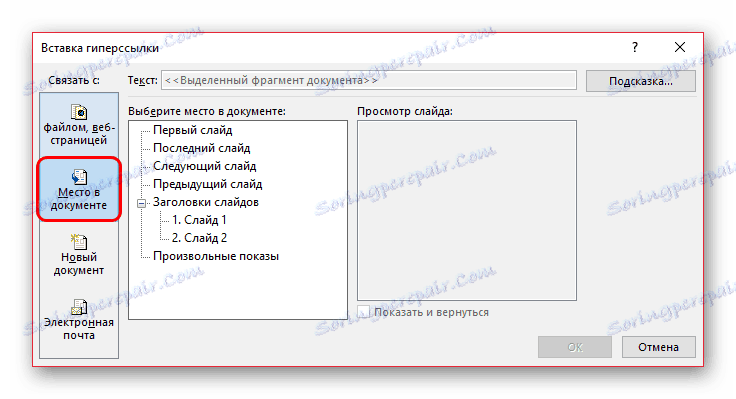736x399 pixels.
Task: Click the 'Просмотр слайда' preview area
Action: [467, 210]
